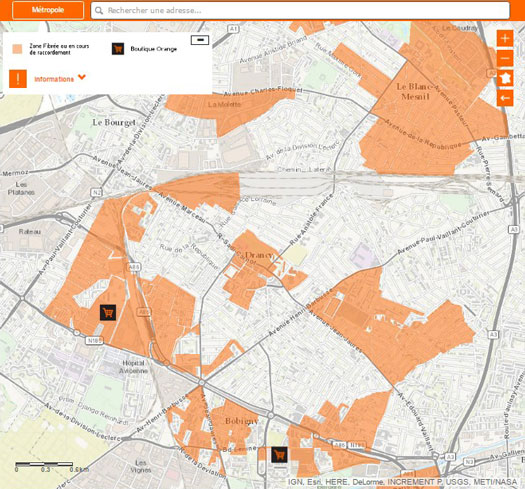Click the Zone Fibrée legend color swatch

tap(17, 49)
